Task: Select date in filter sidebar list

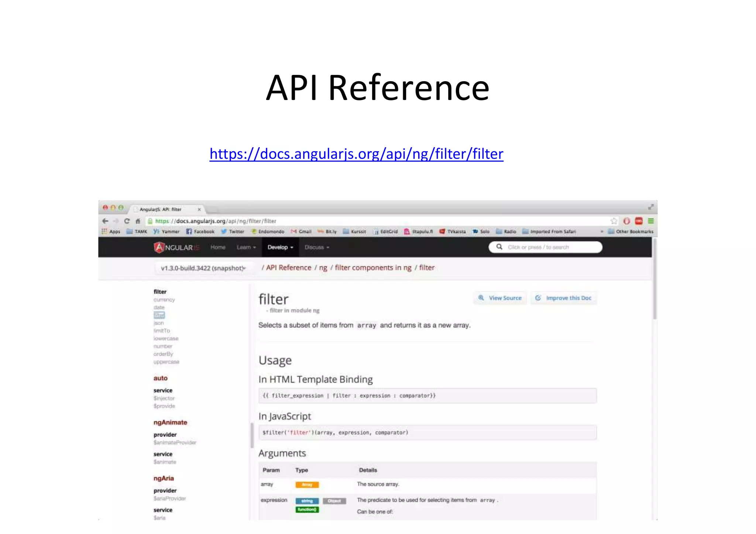Action: point(159,307)
